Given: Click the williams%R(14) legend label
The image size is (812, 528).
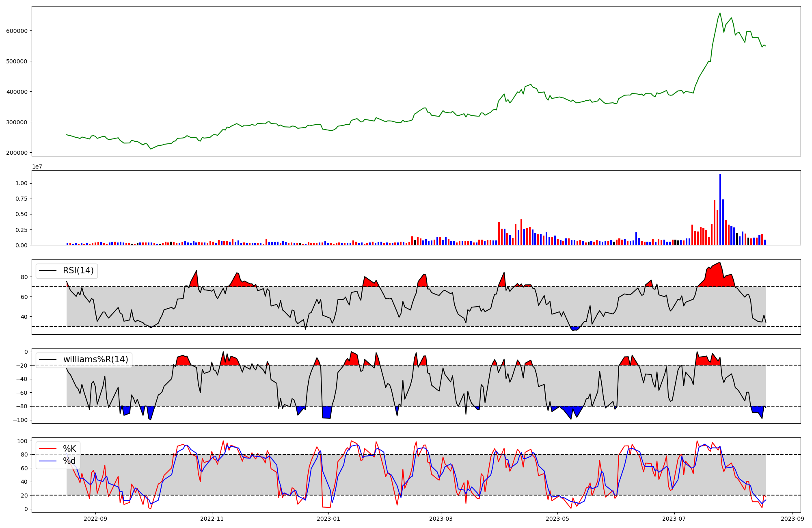Looking at the screenshot, I should (95, 360).
